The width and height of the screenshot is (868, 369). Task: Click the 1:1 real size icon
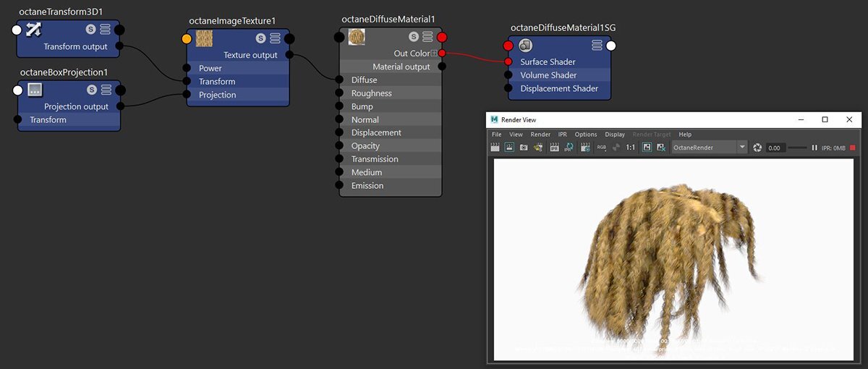(630, 148)
